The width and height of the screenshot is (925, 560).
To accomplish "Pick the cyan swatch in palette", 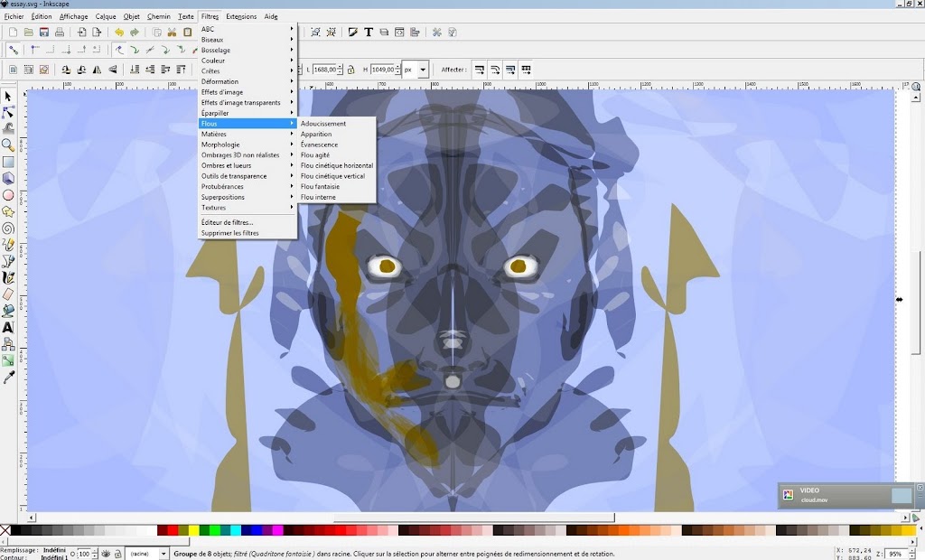I will point(236,530).
